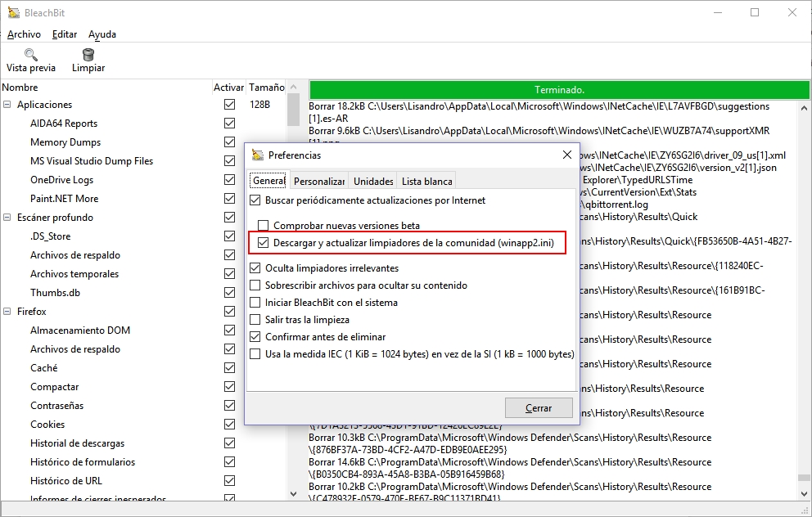
Task: Uncheck the Firefox Activar checkbox
Action: [229, 312]
